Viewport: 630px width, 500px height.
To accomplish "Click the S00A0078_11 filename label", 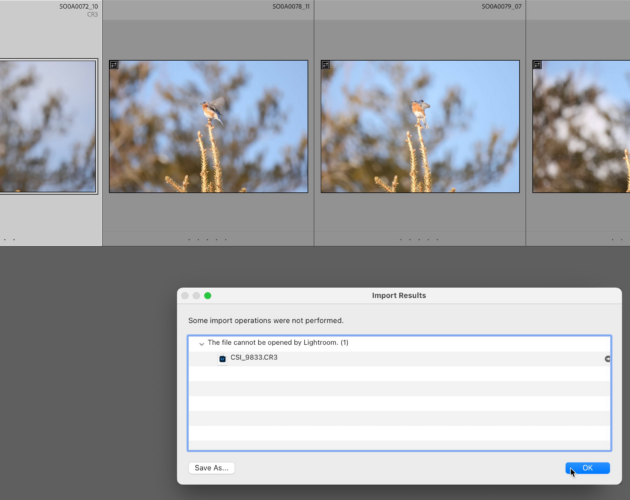I will tap(291, 6).
